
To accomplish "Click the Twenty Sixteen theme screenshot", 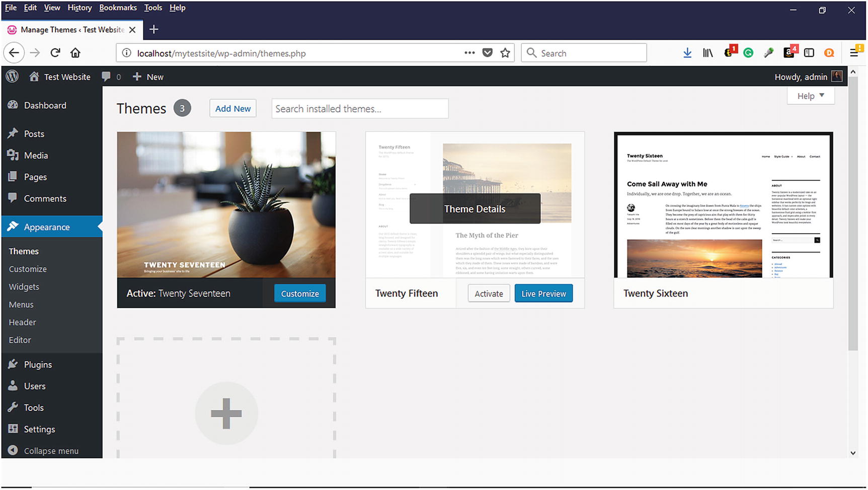I will 724,204.
